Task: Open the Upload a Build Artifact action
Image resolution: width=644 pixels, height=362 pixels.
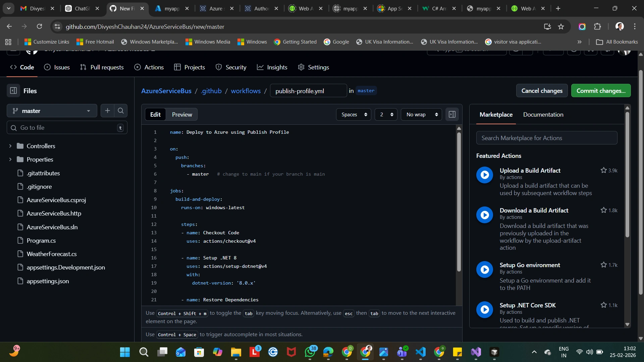Action: (530, 170)
